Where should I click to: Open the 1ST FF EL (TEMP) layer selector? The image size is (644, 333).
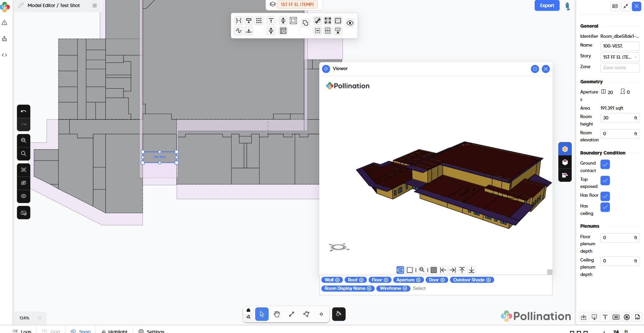pyautogui.click(x=297, y=4)
